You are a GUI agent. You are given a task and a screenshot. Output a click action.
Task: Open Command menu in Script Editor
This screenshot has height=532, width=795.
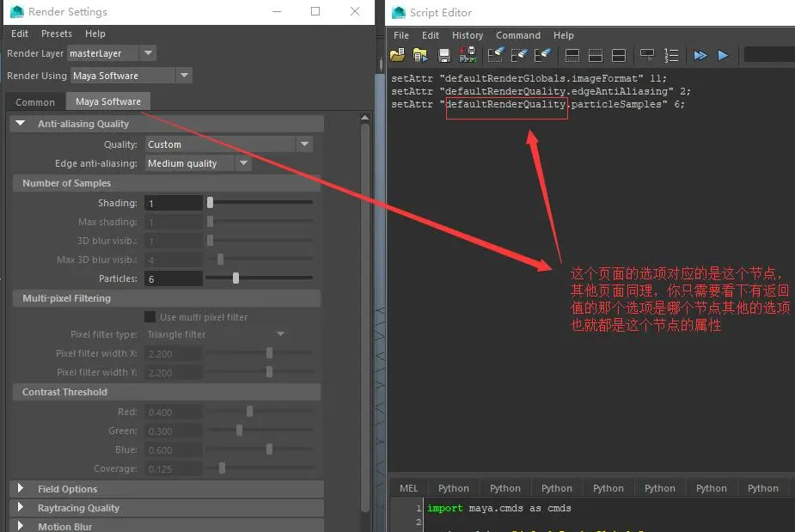(x=517, y=35)
